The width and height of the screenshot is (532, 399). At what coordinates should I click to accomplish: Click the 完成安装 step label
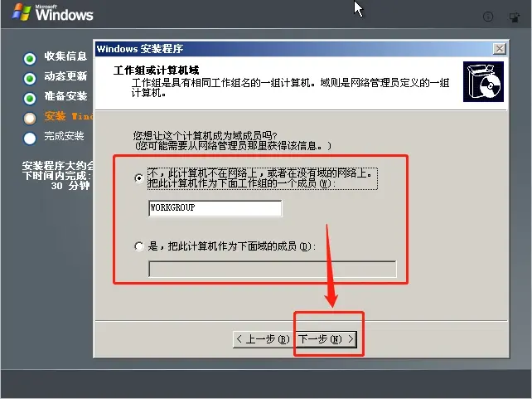[64, 136]
